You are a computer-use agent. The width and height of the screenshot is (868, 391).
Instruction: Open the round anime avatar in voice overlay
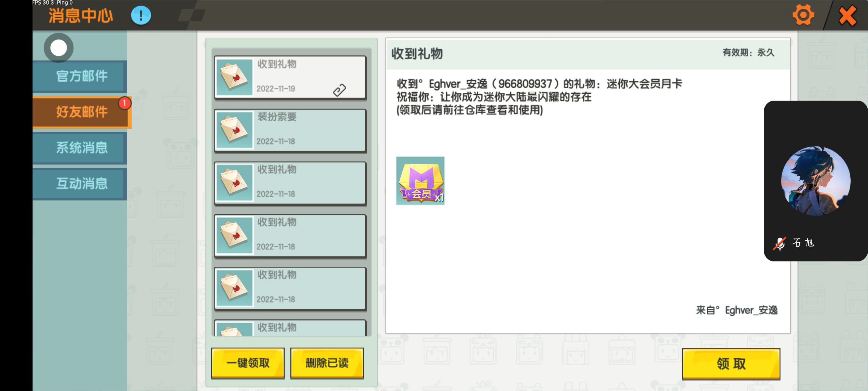pos(816,181)
